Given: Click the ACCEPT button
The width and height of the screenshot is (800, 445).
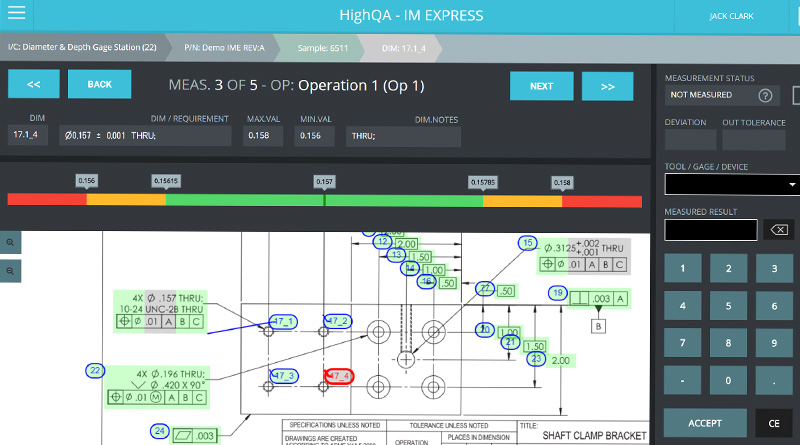Looking at the screenshot, I should click(x=705, y=423).
